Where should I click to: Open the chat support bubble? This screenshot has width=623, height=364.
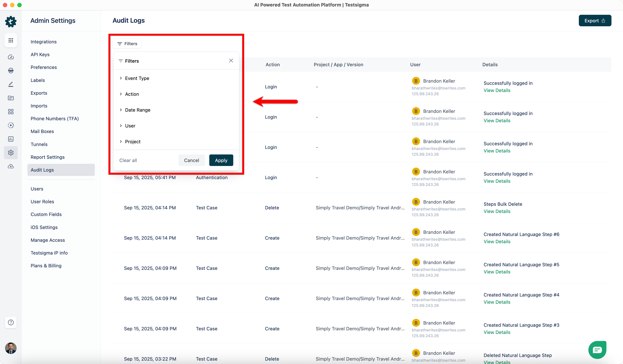point(597,350)
